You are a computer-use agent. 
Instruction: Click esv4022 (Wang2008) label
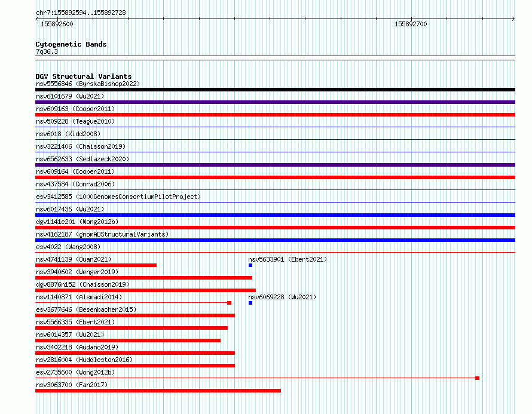click(68, 247)
